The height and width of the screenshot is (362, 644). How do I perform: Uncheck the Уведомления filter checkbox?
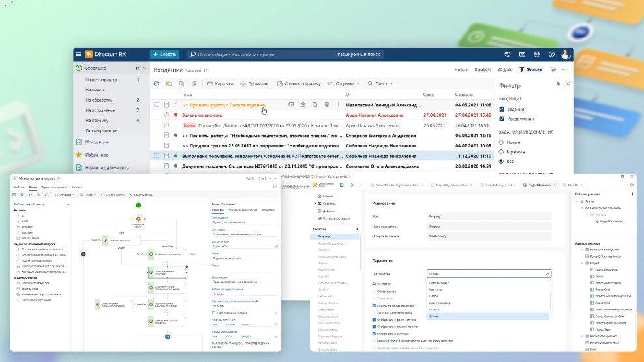point(502,119)
